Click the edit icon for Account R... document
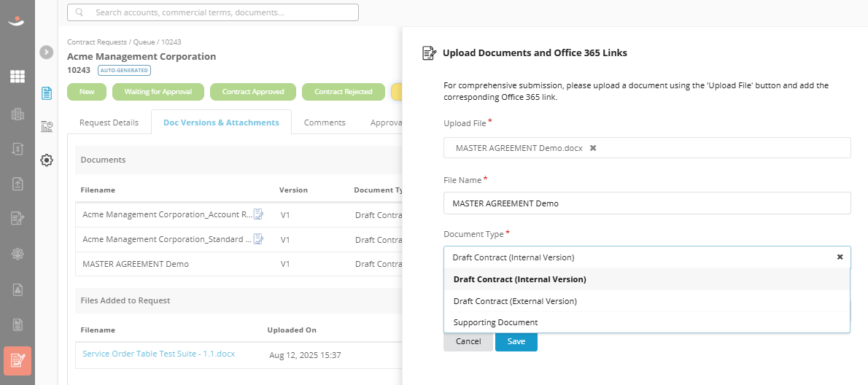The width and height of the screenshot is (868, 385). click(258, 214)
